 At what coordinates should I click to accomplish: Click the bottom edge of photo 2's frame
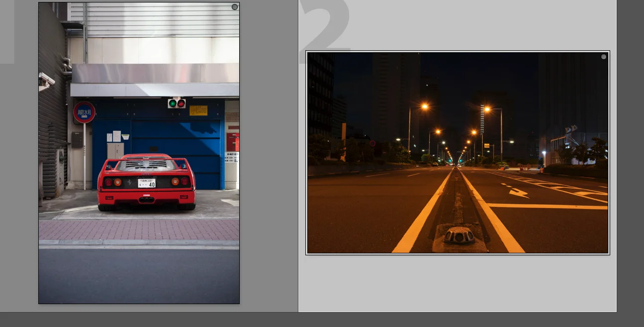pyautogui.click(x=458, y=255)
